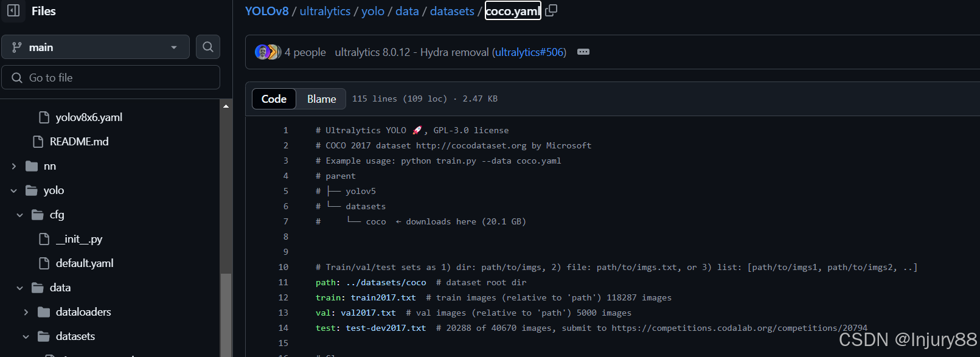980x357 pixels.
Task: Click the 'test: test-dev2017.txt' code line
Action: [x=591, y=328]
